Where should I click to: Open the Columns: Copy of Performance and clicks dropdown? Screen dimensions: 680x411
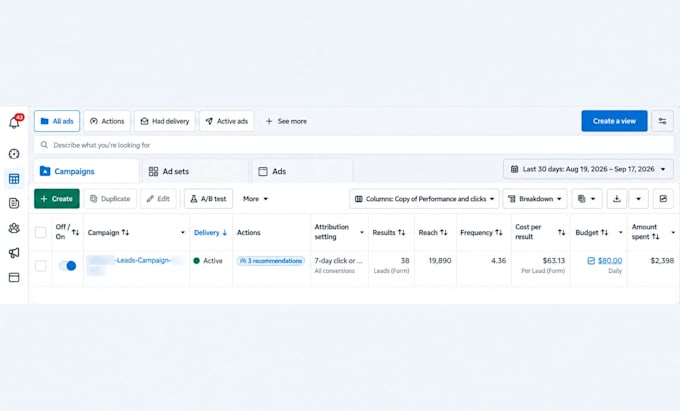(424, 199)
